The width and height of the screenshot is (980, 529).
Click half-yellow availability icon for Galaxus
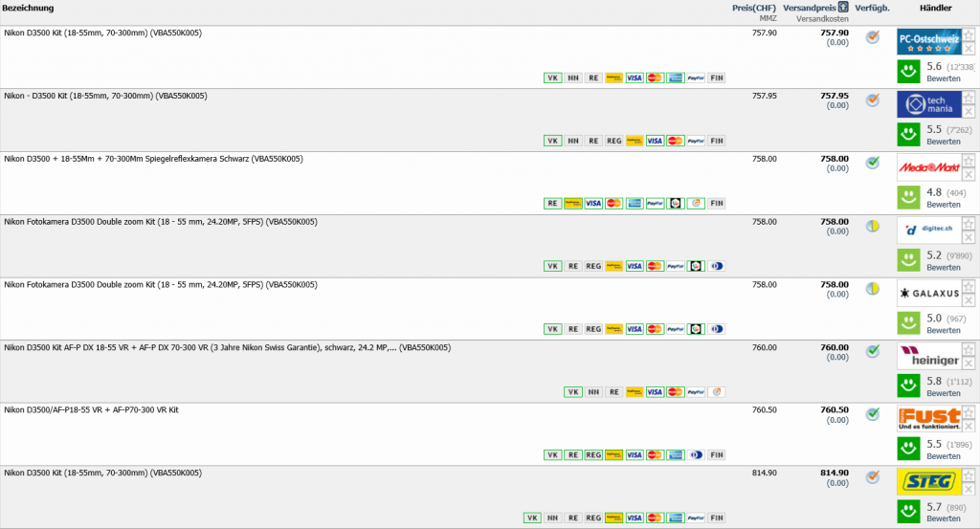(873, 289)
